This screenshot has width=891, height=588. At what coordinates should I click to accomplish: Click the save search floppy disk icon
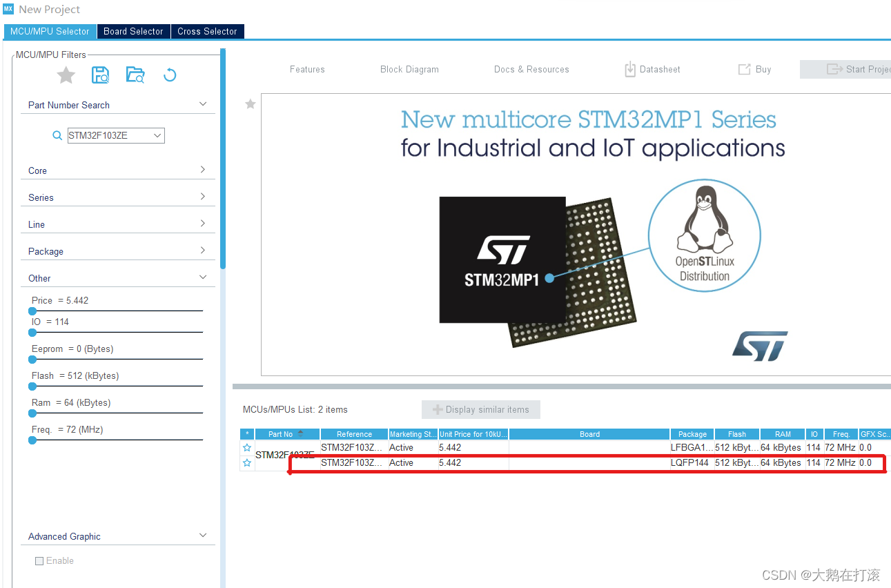click(100, 75)
